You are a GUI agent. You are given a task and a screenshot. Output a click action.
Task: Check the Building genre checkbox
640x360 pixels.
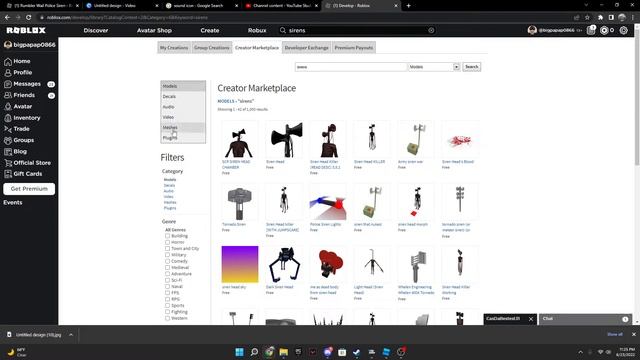pyautogui.click(x=167, y=236)
